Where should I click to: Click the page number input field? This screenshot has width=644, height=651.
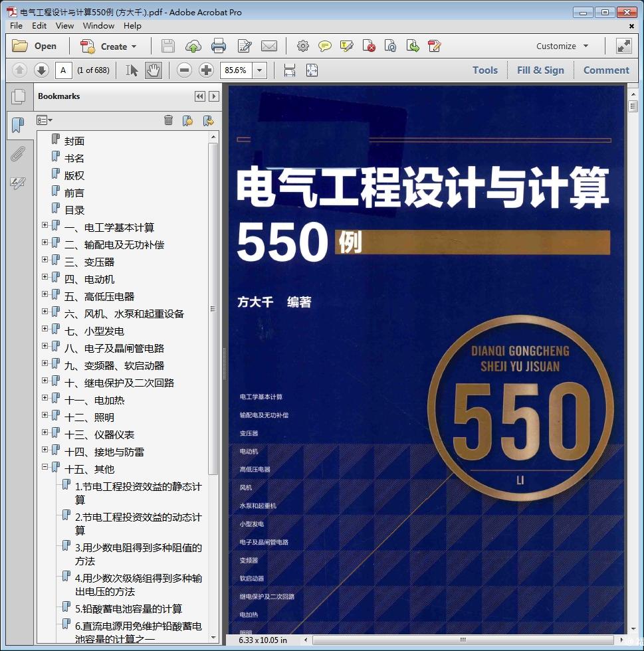(64, 70)
